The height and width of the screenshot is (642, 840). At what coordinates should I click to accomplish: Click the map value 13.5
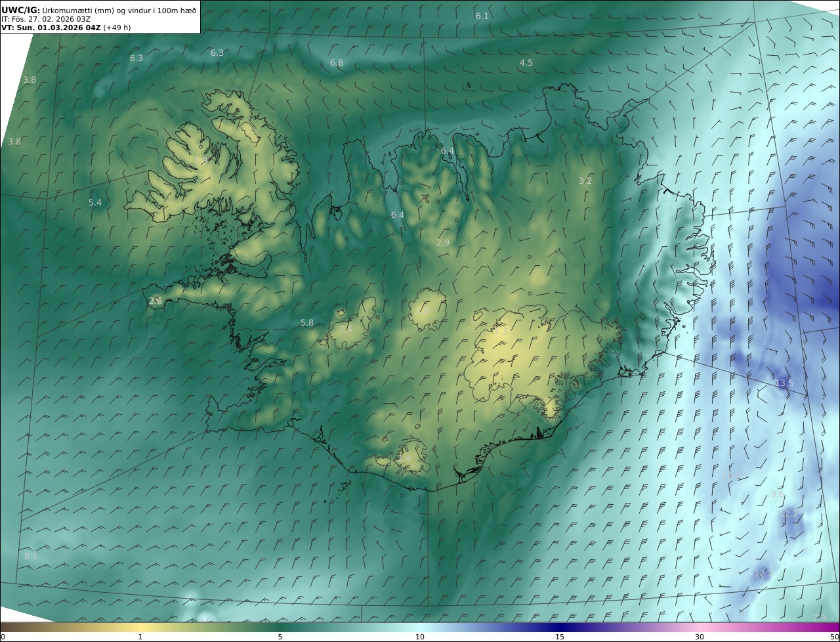[784, 383]
